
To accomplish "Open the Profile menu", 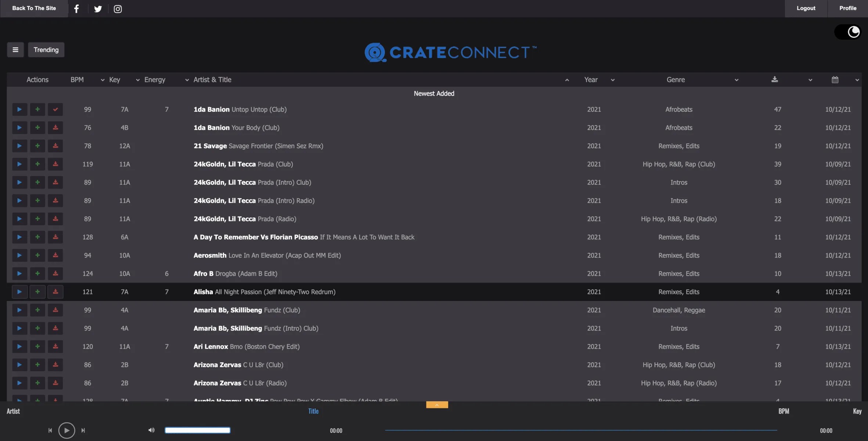I will [847, 8].
